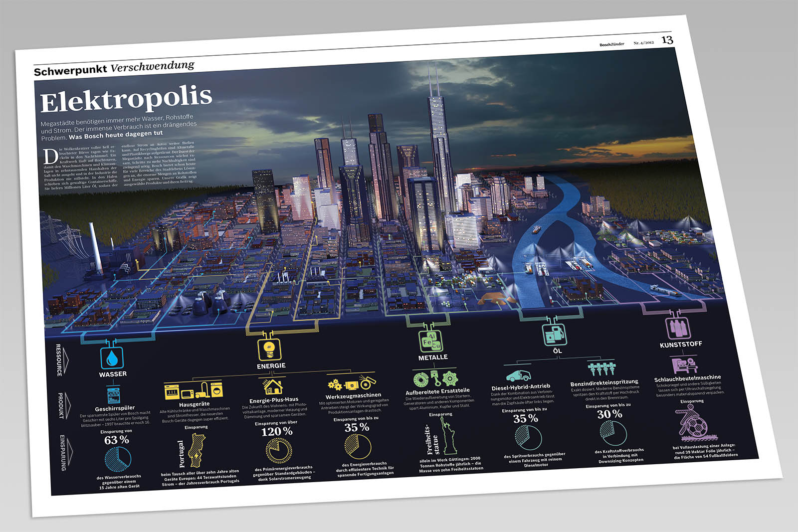The width and height of the screenshot is (798, 532).
Task: Click the yellow Portugal map shape
Action: point(196,450)
